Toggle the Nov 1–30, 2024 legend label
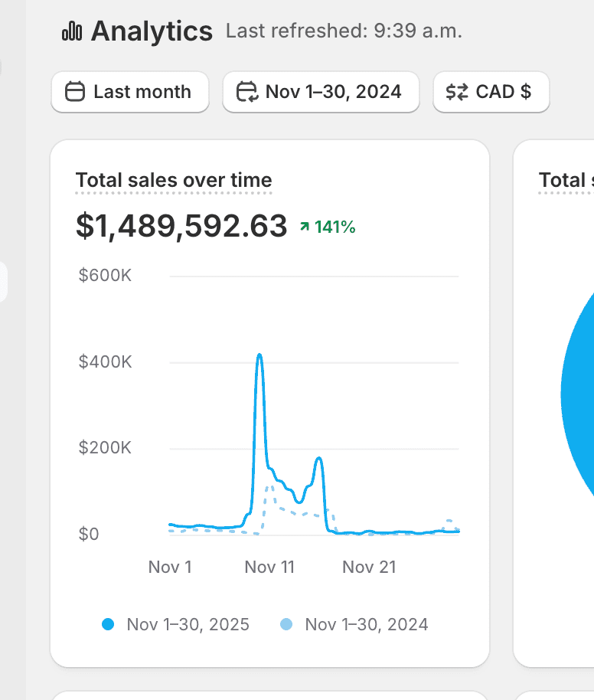594x700 pixels. (366, 624)
